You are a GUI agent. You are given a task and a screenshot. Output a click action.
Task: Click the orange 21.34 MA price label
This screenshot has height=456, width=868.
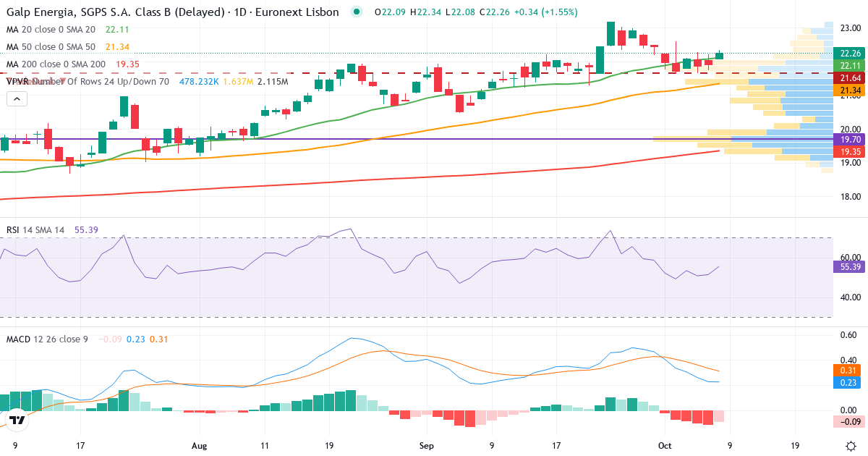click(849, 90)
